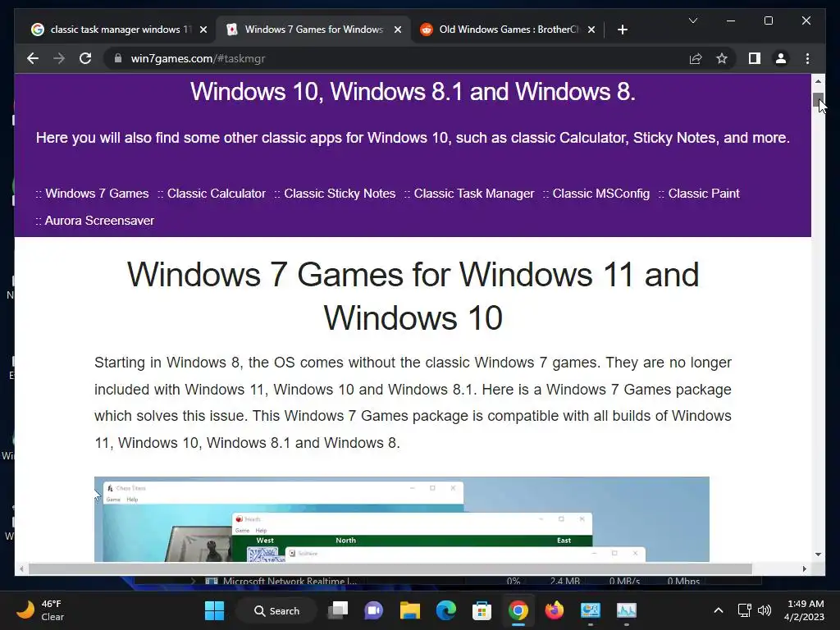This screenshot has height=630, width=840.
Task: Open the Classic Sticky Notes link
Action: (340, 194)
